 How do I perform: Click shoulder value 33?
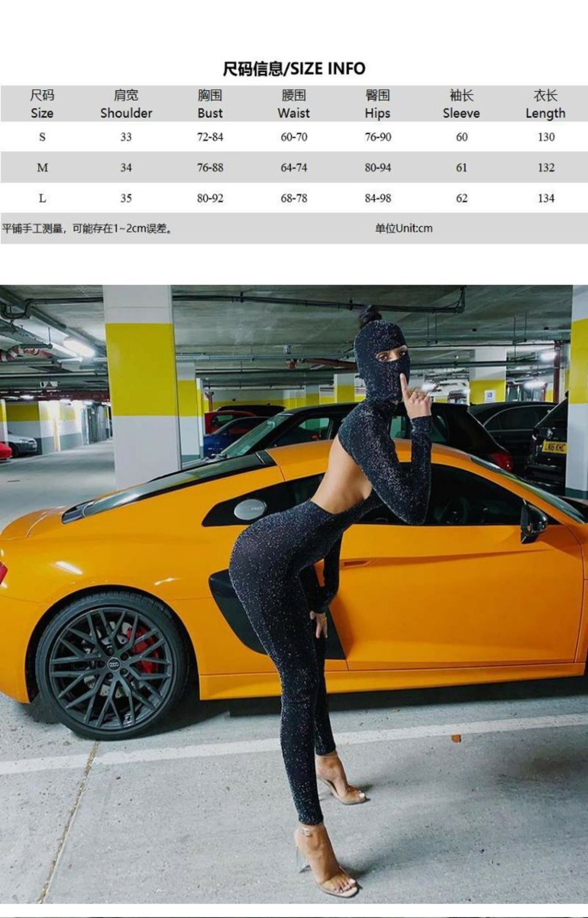point(126,137)
